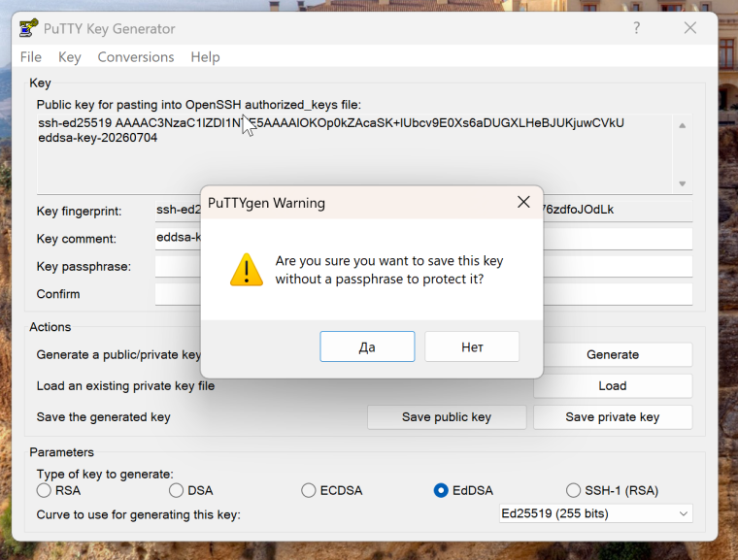The height and width of the screenshot is (560, 738).
Task: Click 'Type of key to generate:' label
Action: 105,474
